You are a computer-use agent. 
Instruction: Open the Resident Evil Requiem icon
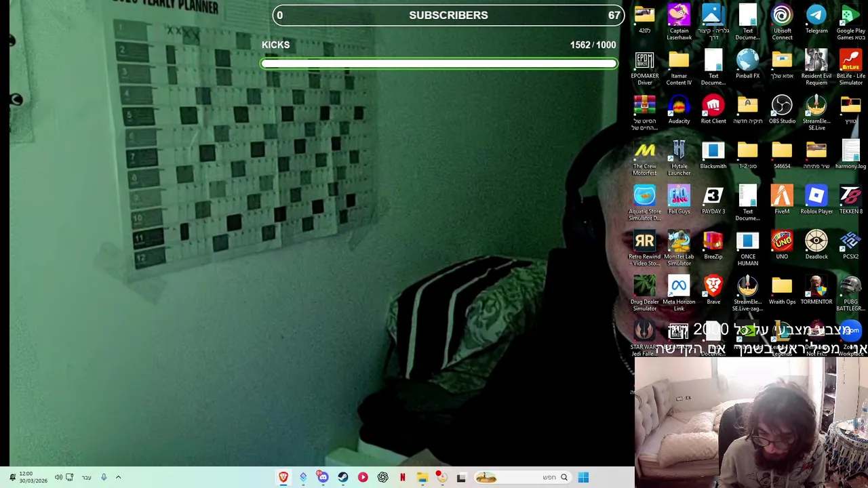tap(816, 67)
